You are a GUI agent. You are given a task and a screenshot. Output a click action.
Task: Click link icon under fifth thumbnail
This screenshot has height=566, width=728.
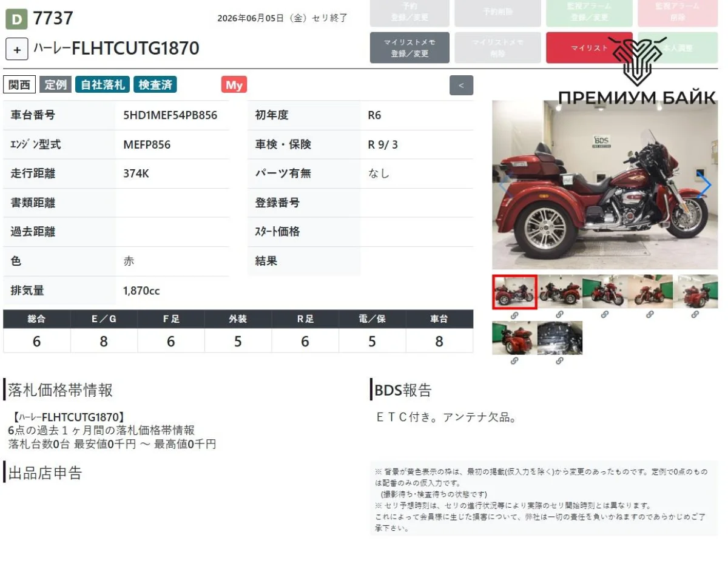695,315
